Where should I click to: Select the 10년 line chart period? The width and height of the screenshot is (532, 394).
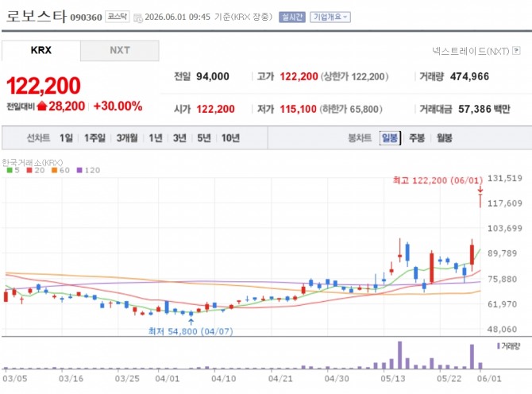point(231,137)
